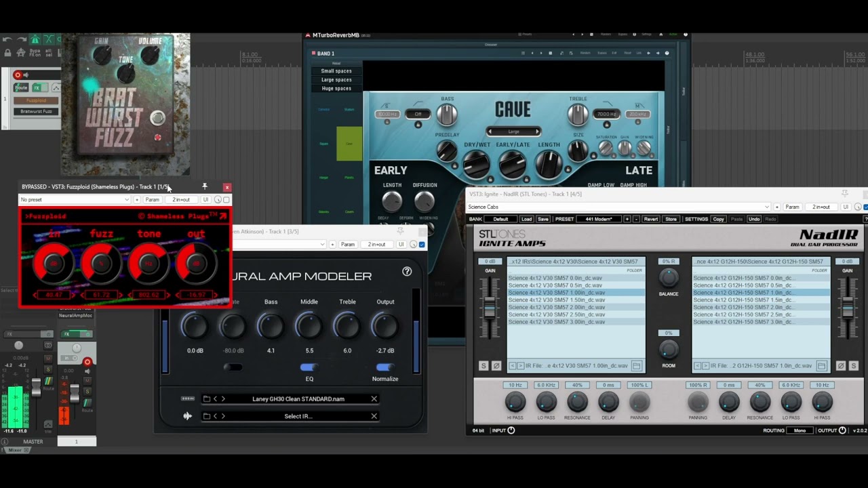868x488 pixels.
Task: Invert phase of left cab in NadIR
Action: [496, 365]
